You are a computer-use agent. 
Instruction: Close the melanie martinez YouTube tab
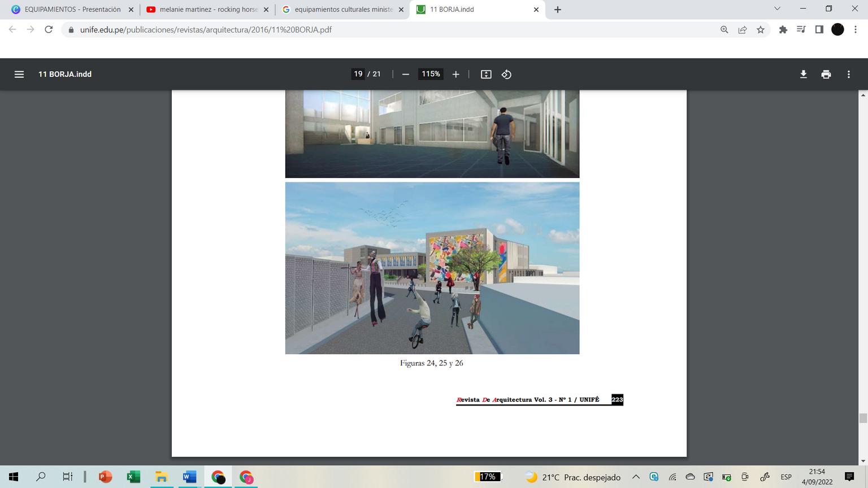[x=266, y=10]
